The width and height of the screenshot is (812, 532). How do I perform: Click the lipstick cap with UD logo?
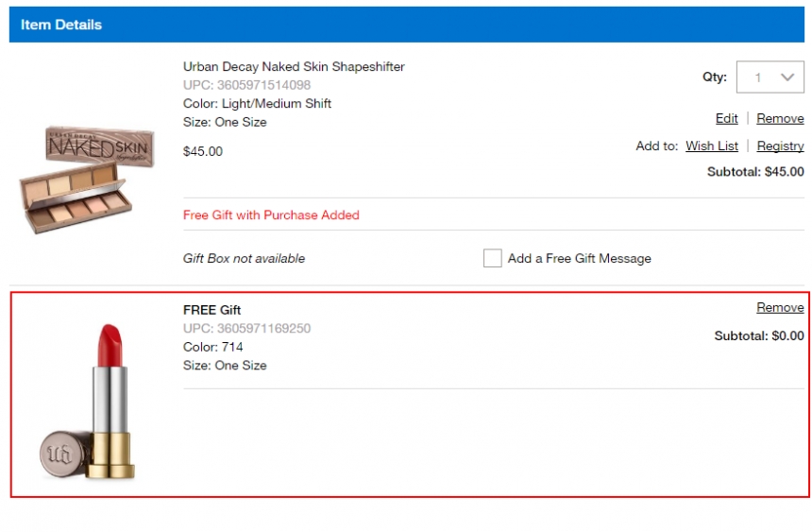coord(62,454)
